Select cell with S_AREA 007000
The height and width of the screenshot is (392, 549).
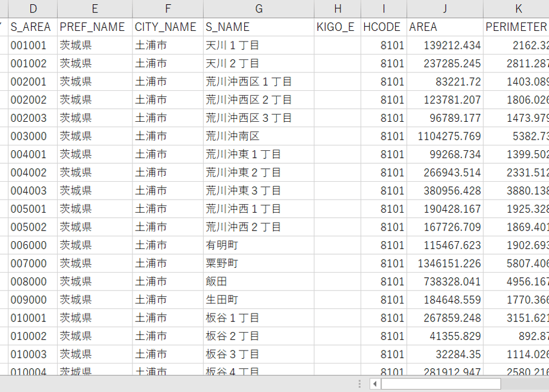coord(33,264)
